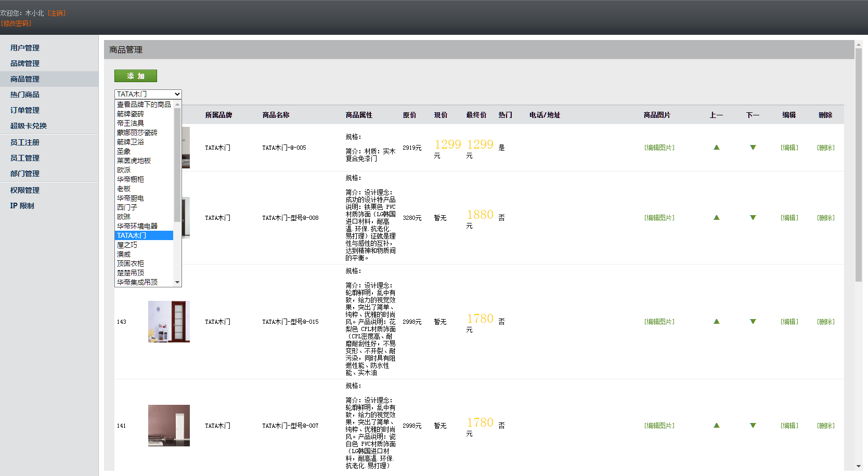Edit images for 型号@-008 product

tap(659, 218)
